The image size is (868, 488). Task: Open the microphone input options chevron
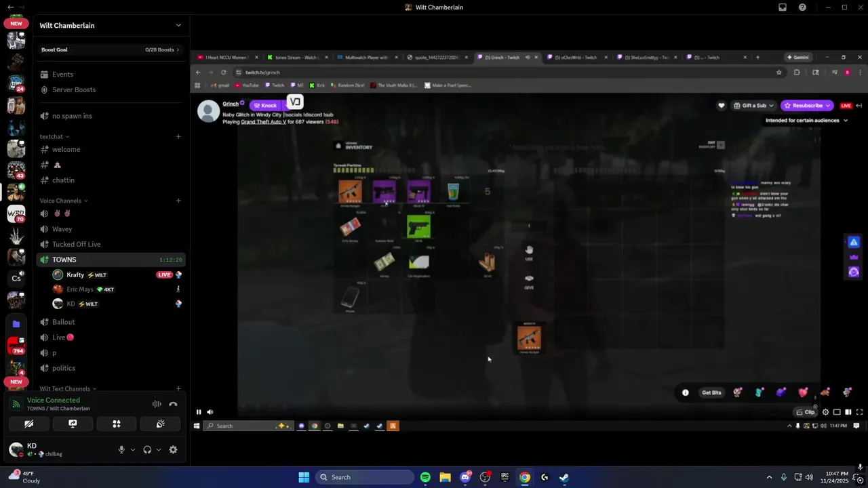click(x=132, y=449)
